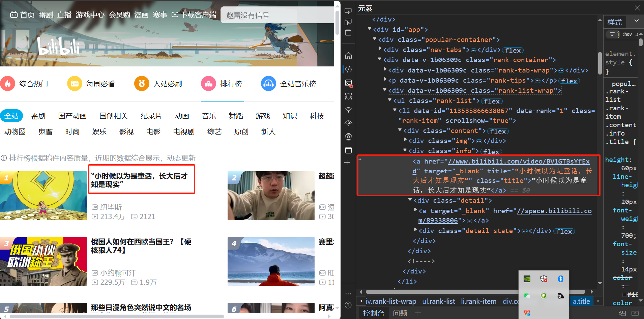The image size is (644, 319).
Task: Open the 控制台 drawer tab
Action: (374, 313)
